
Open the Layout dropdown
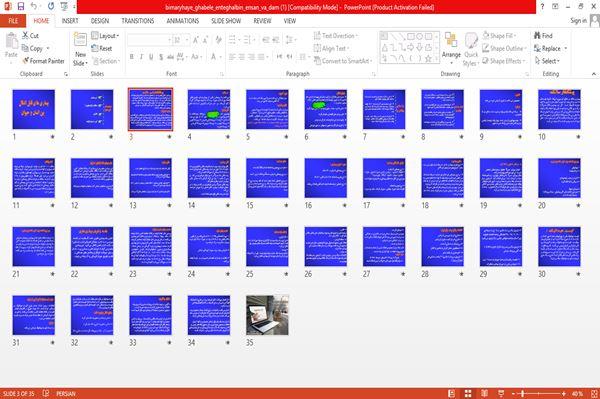[x=105, y=36]
